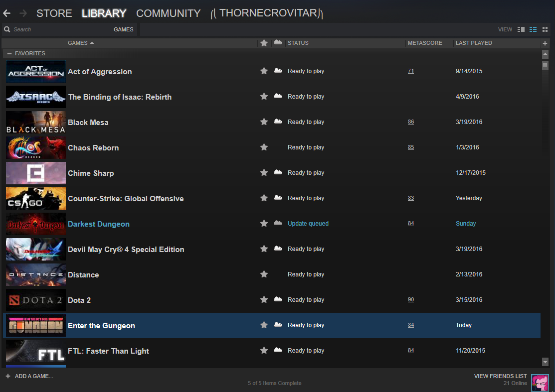The width and height of the screenshot is (555, 392).
Task: Select Enter the Gungeon game row
Action: pyautogui.click(x=271, y=325)
